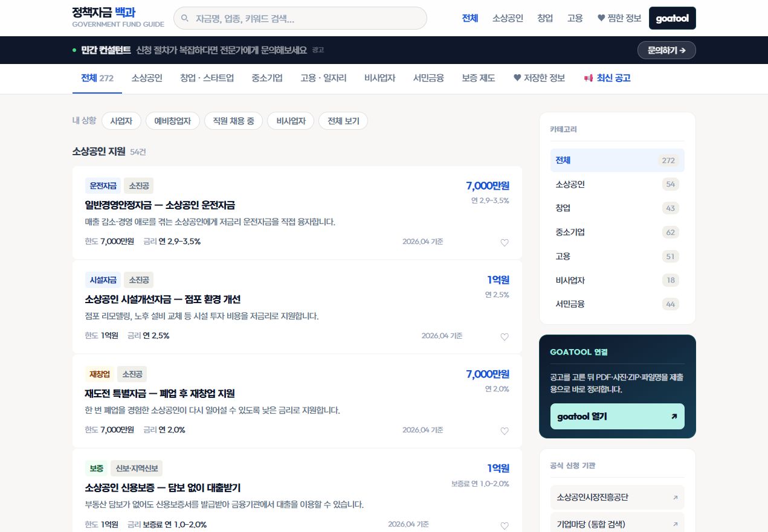768x532 pixels.
Task: Favorite the 일반경영안정자금 card heart
Action: [x=505, y=243]
